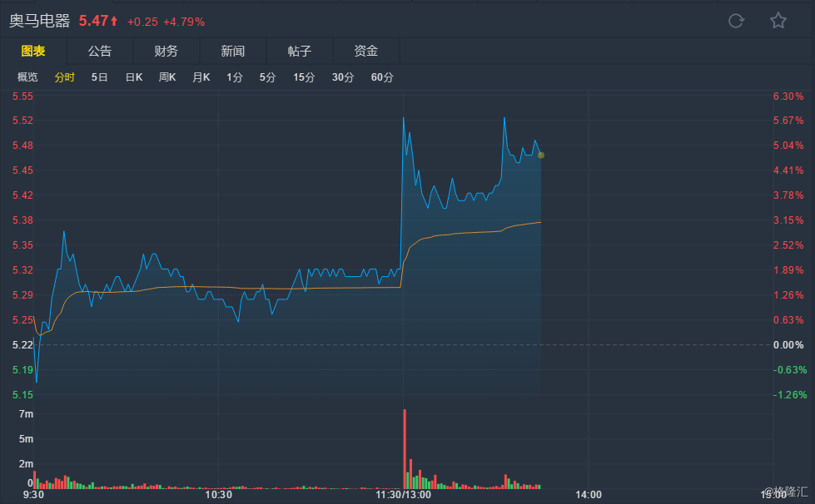Click the refresh icon
The height and width of the screenshot is (504, 815).
click(736, 21)
